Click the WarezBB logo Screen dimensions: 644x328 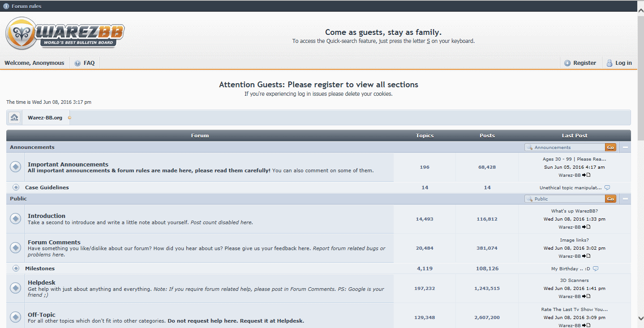pos(65,34)
